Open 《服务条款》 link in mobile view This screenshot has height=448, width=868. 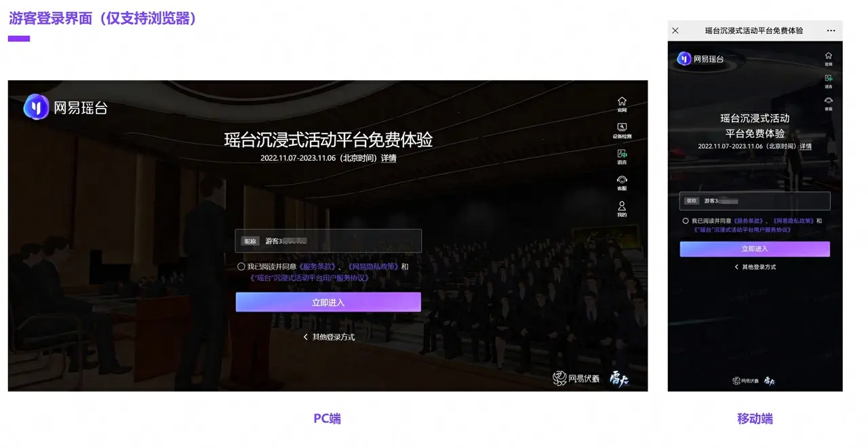tap(749, 221)
